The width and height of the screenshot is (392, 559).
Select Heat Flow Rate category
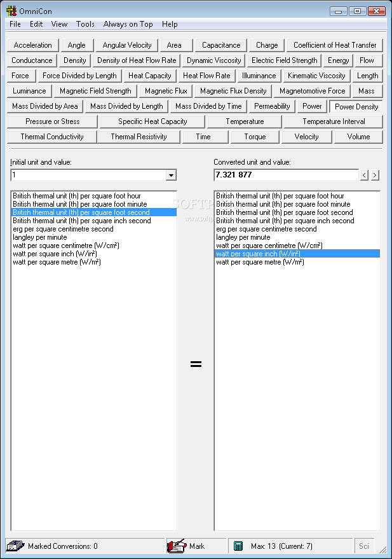click(x=206, y=76)
